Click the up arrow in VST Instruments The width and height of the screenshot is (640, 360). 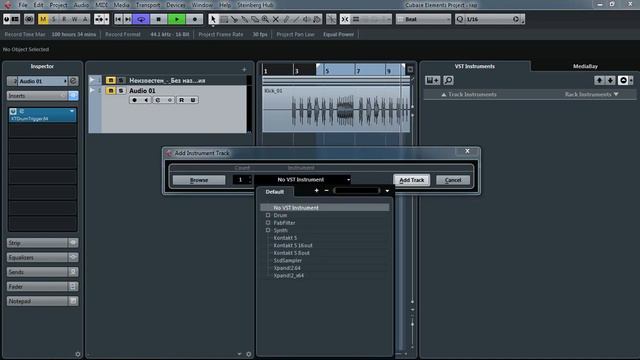coord(599,80)
